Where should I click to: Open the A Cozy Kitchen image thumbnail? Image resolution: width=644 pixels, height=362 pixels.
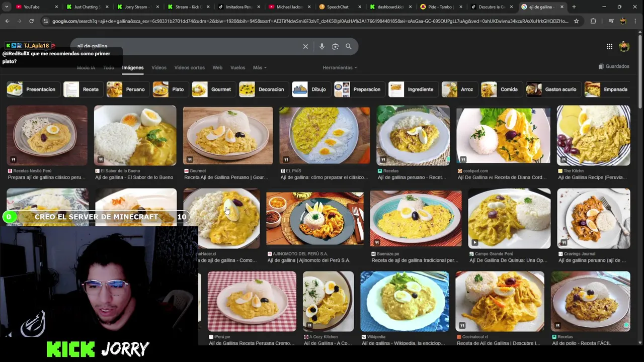[x=328, y=302]
